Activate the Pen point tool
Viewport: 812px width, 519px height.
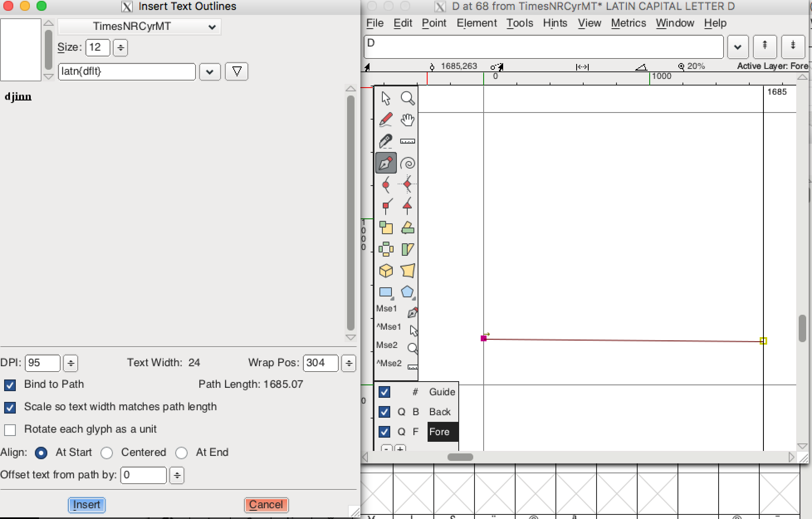point(386,163)
